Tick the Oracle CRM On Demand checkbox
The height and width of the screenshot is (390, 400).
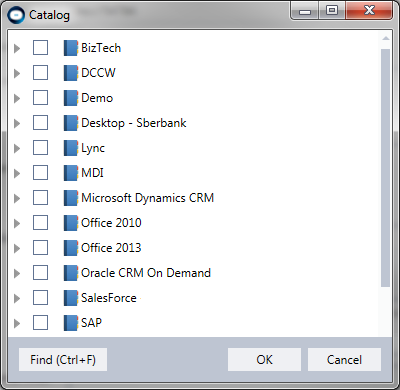point(40,273)
